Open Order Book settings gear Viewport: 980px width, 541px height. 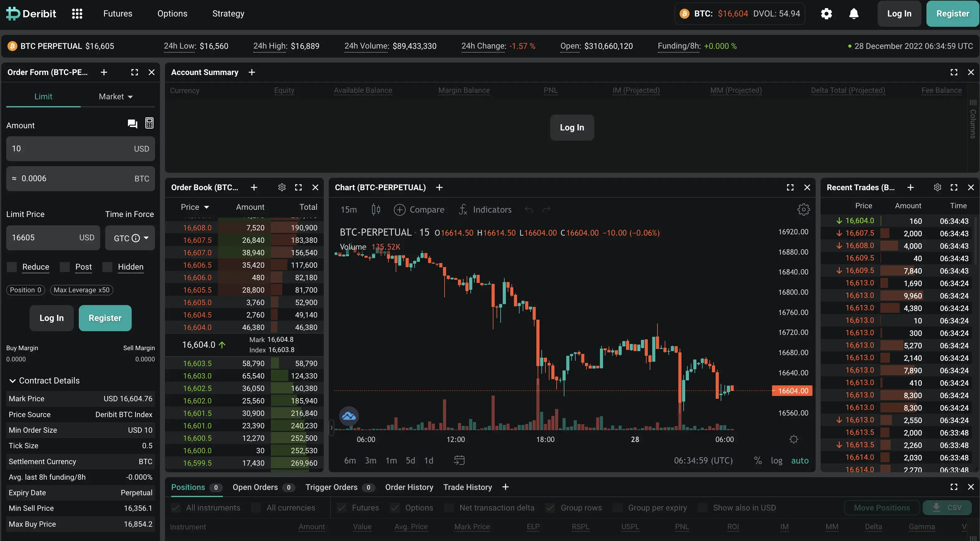[282, 187]
